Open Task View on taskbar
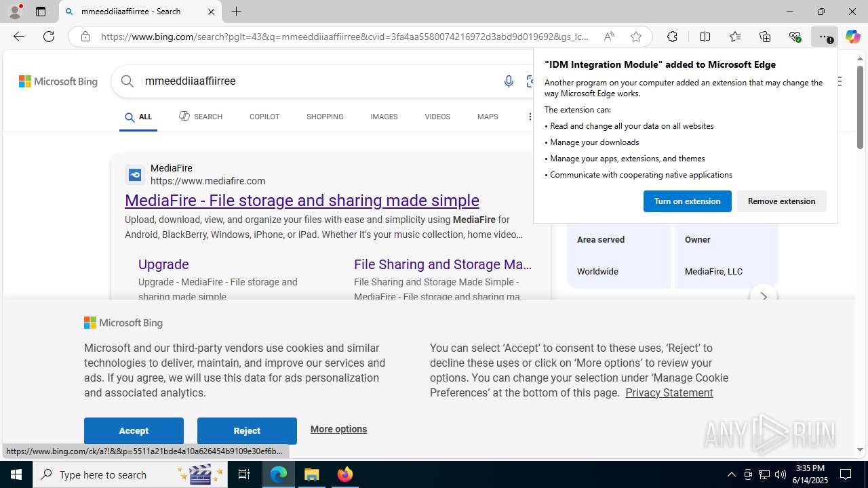 [245, 474]
